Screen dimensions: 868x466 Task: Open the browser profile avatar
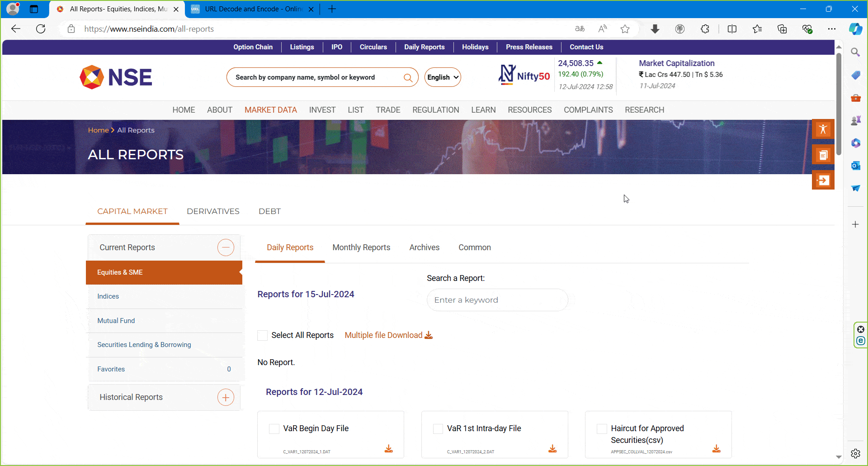13,9
